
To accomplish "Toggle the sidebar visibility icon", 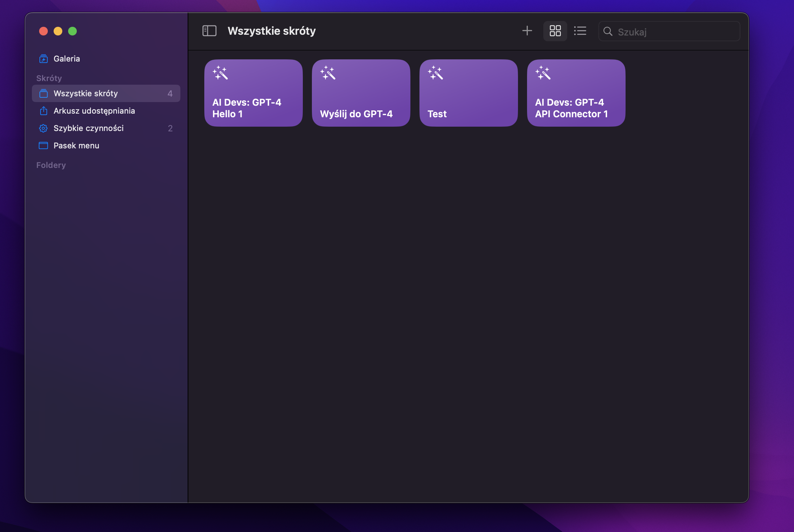I will click(x=209, y=31).
